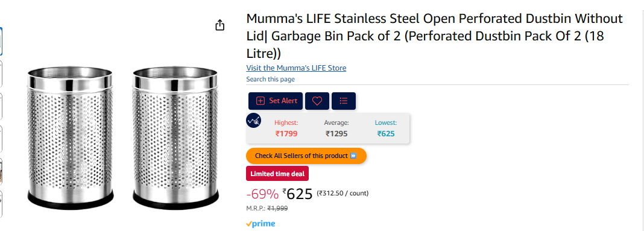Click Search this page link
644x231 pixels.
click(x=270, y=80)
